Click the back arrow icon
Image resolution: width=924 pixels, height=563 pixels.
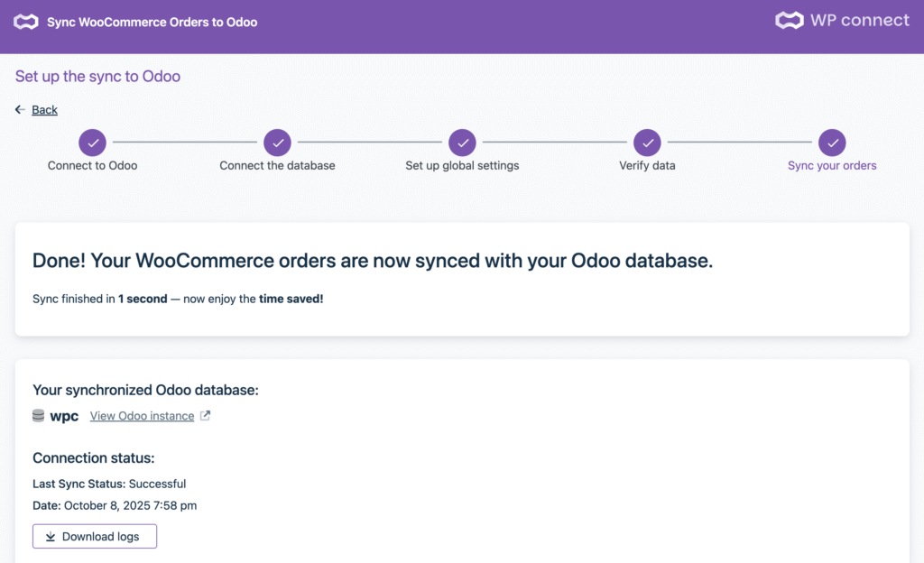[x=21, y=109]
